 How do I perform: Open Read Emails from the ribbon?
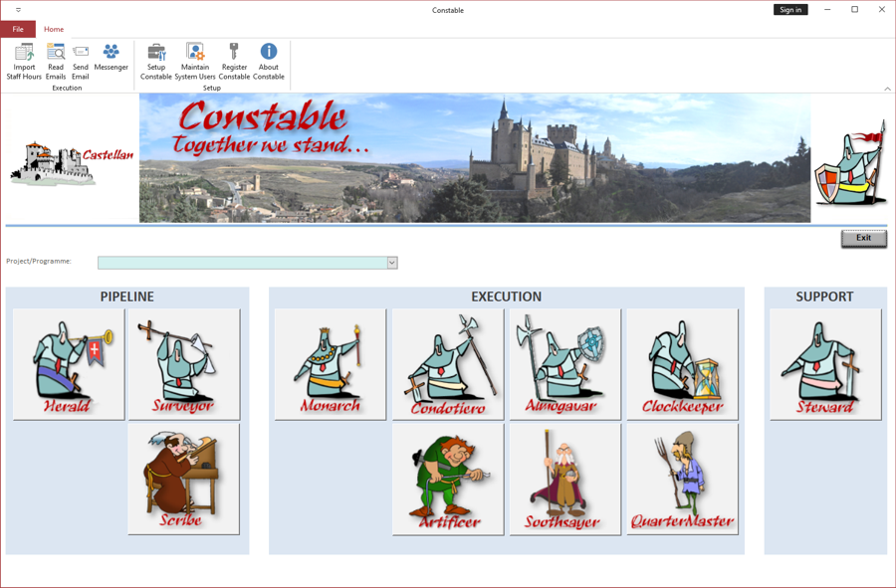point(56,61)
